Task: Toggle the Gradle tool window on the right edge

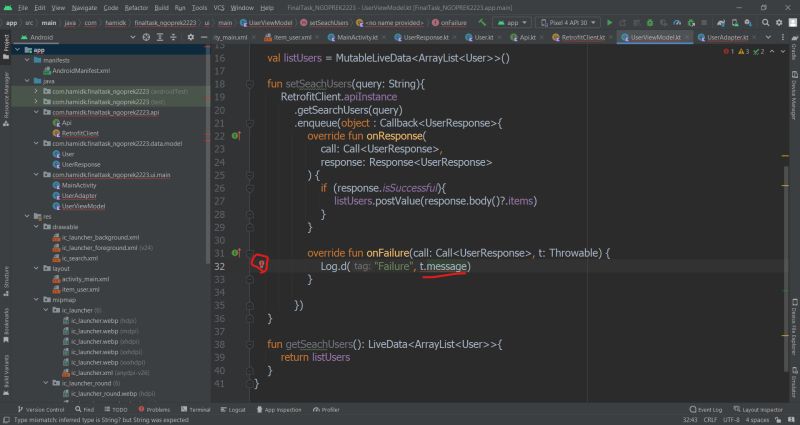Action: (x=794, y=49)
